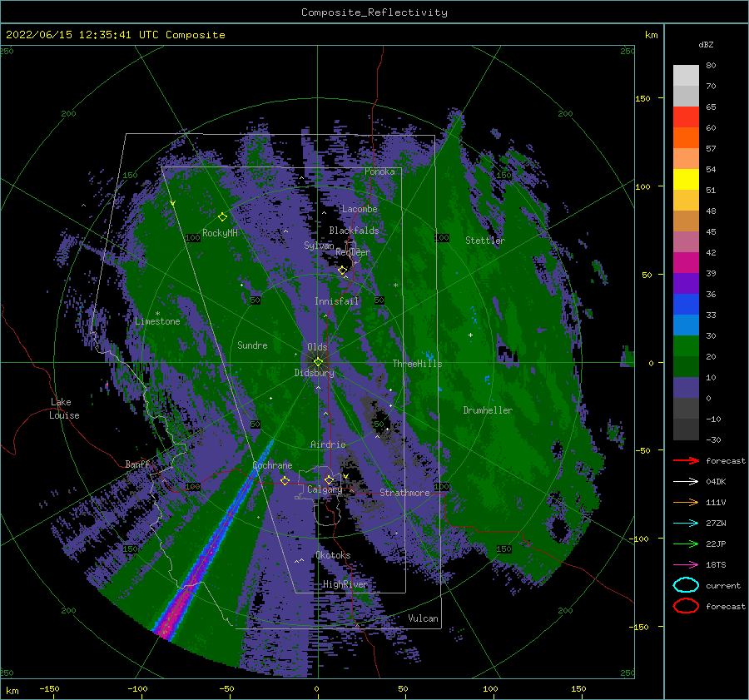Select the Didsbury label
The image size is (749, 700).
(x=315, y=373)
